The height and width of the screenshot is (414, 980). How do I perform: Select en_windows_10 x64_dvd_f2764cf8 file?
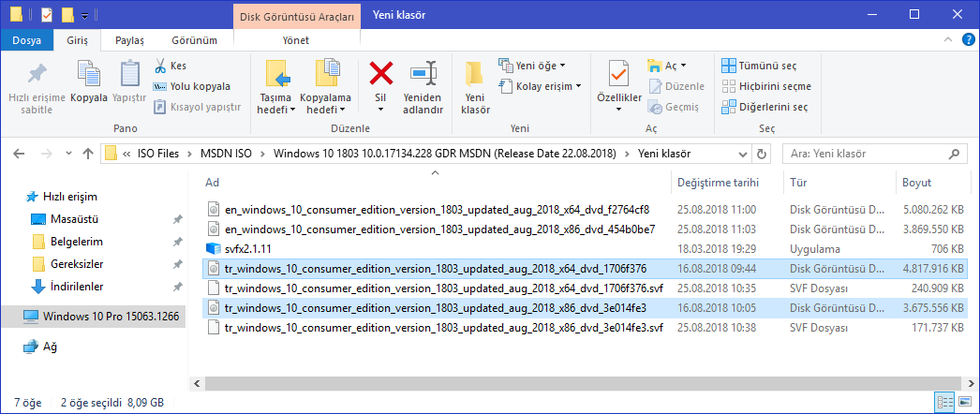point(585,209)
